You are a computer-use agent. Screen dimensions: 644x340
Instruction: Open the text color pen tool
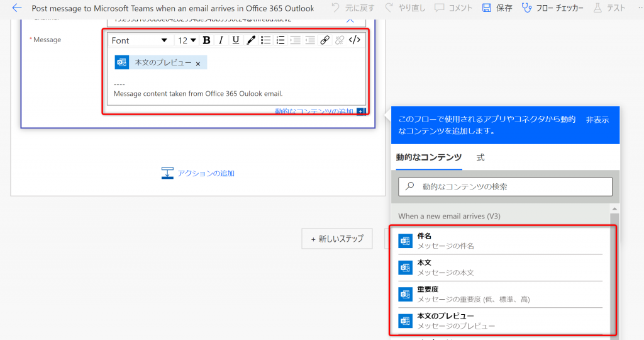point(250,40)
